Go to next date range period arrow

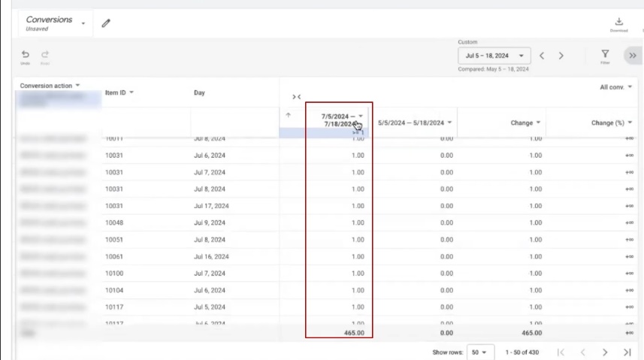pos(561,56)
